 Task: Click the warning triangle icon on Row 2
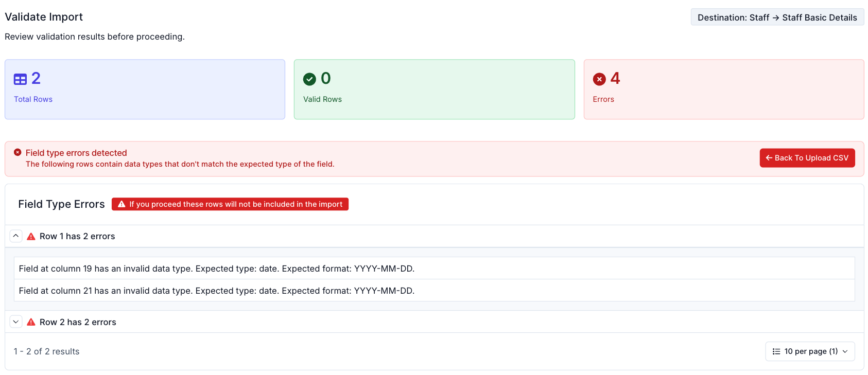coord(31,322)
